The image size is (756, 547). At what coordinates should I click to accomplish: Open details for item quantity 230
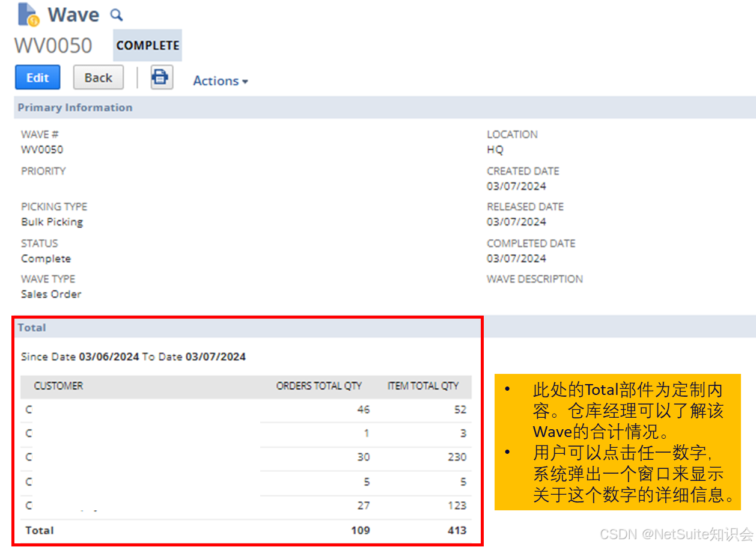point(457,457)
